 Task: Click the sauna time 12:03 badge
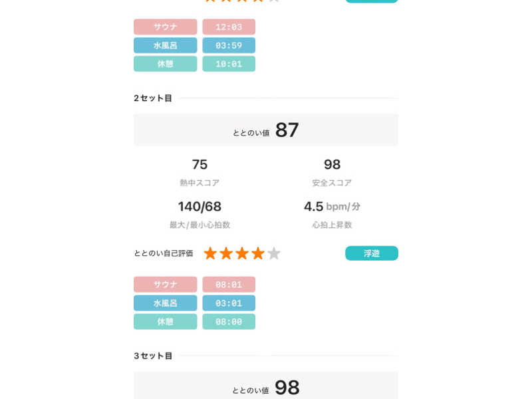coord(229,27)
